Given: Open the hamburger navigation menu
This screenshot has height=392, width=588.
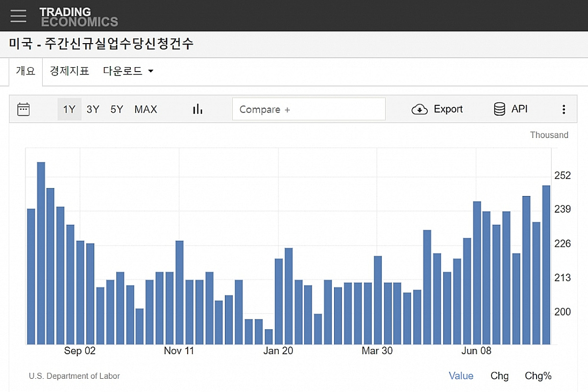Looking at the screenshot, I should pos(18,15).
